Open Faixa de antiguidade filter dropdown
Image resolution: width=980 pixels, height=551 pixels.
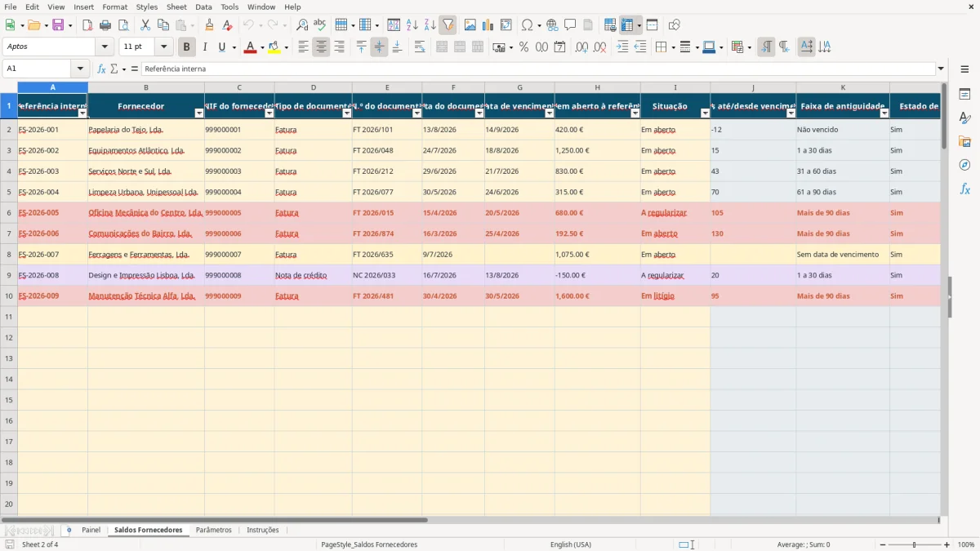[x=884, y=113]
